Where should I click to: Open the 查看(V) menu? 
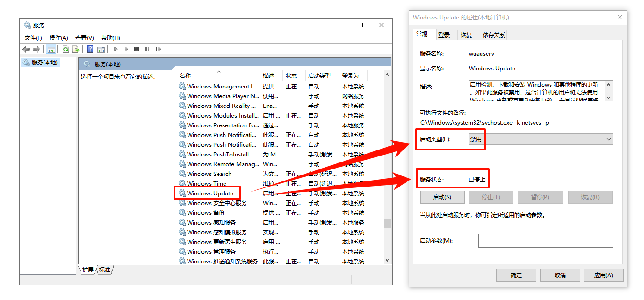point(85,38)
